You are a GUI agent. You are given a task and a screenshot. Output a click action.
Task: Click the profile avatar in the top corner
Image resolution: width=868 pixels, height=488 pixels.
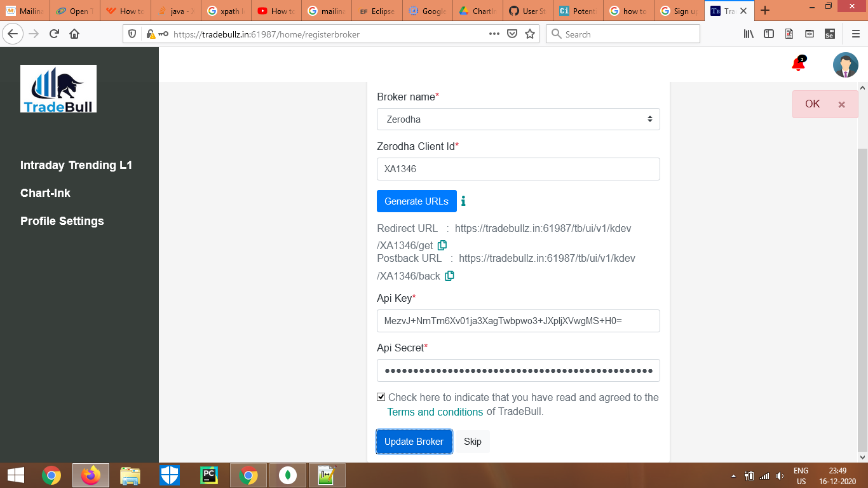[x=845, y=65]
